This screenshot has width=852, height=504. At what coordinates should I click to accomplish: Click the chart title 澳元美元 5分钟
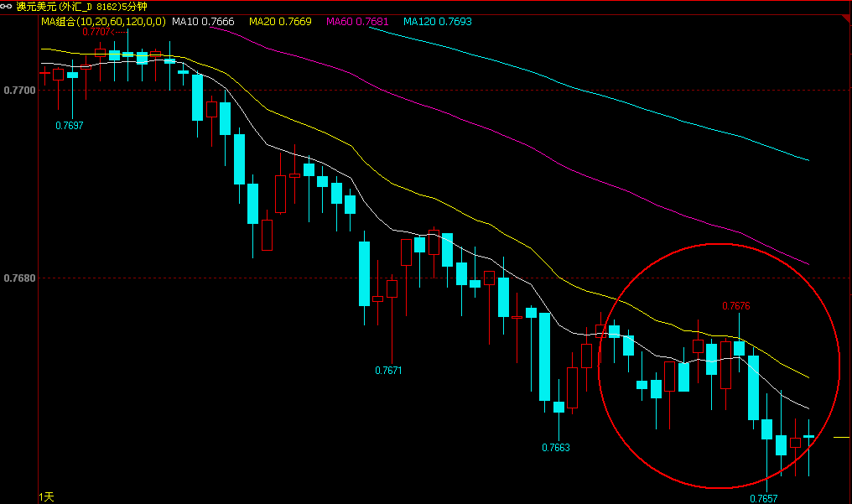pos(81,7)
